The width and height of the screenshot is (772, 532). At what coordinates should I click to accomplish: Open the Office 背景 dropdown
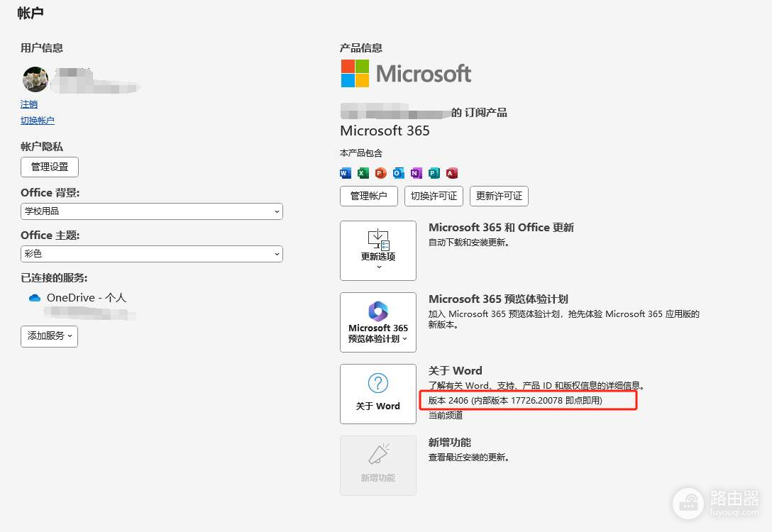pos(152,211)
